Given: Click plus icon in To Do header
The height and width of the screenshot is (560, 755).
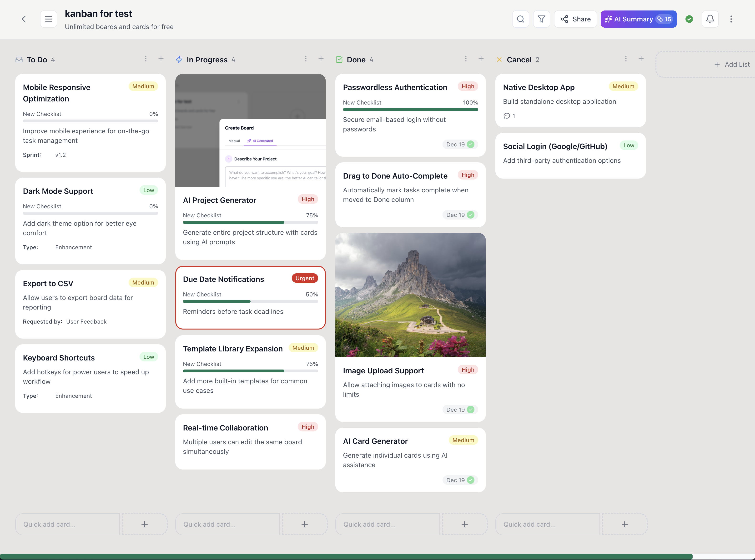Looking at the screenshot, I should (161, 59).
